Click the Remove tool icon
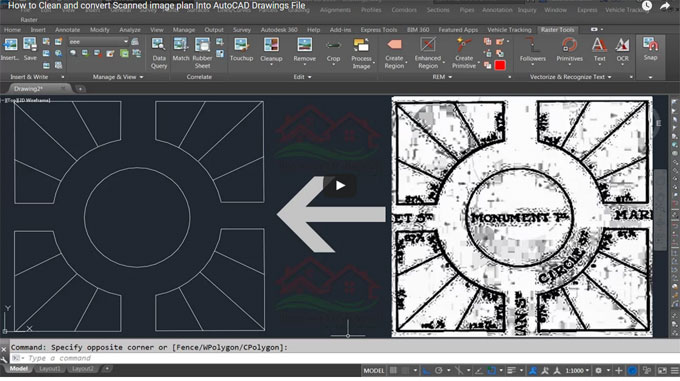This screenshot has height=381, width=680. coord(304,45)
